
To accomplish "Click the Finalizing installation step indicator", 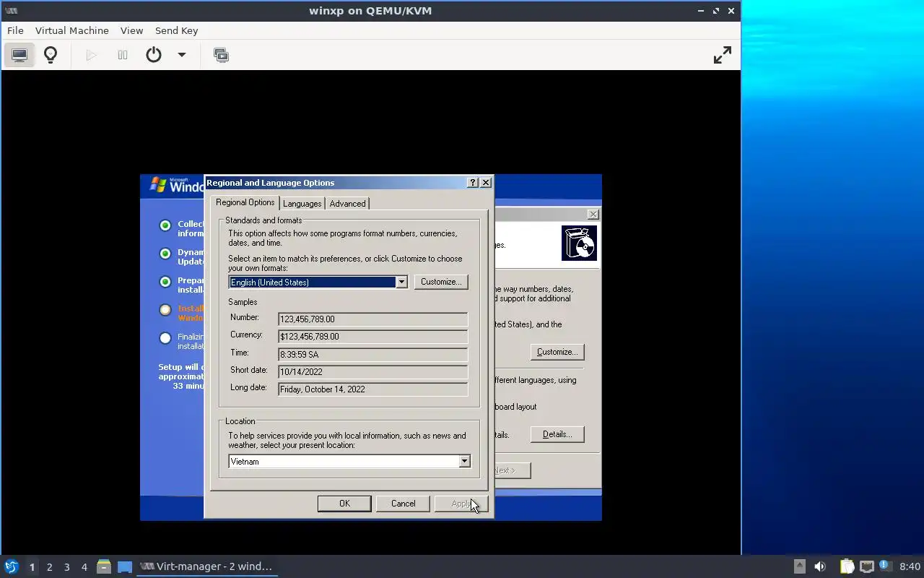I will click(x=165, y=337).
